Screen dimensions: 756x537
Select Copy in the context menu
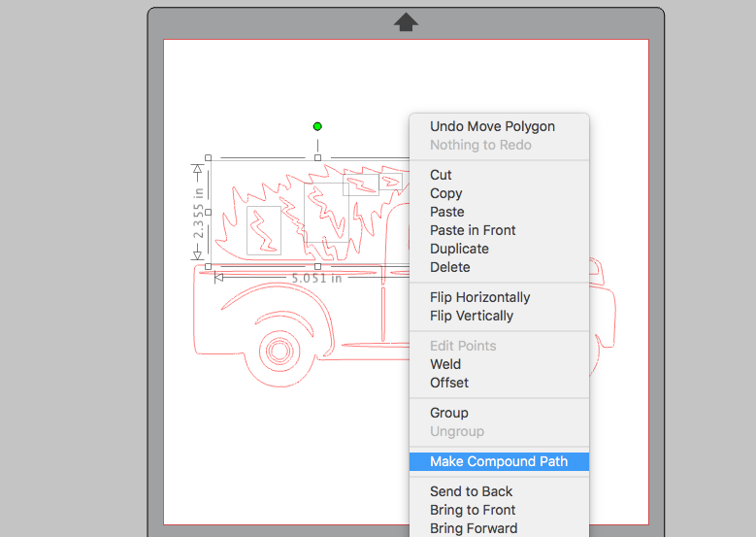(x=499, y=193)
